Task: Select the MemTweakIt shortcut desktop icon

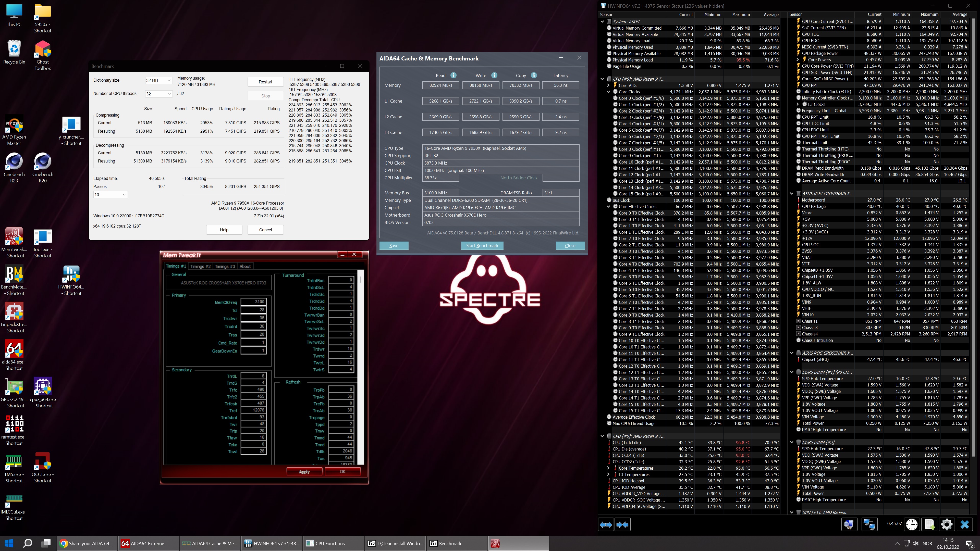Action: 14,243
